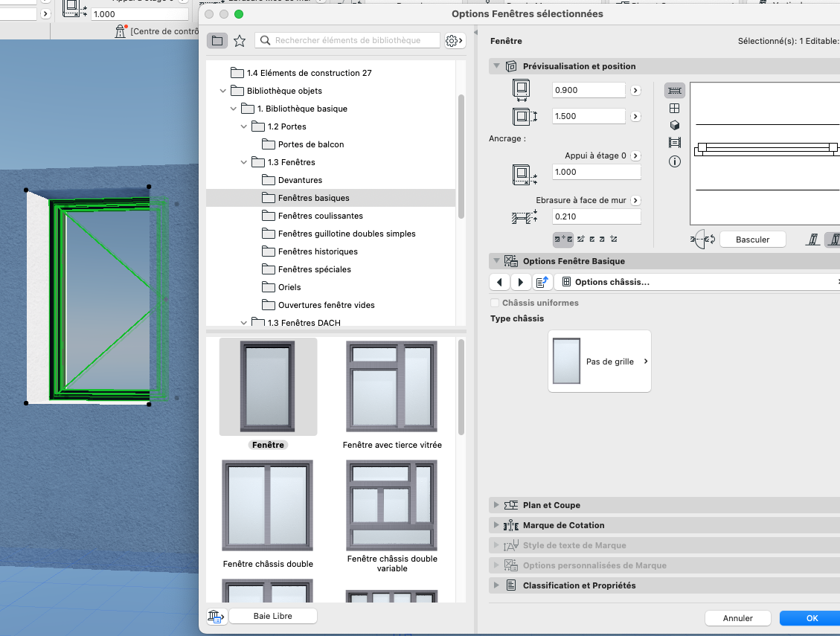Click window width dimension icon

[x=521, y=90]
